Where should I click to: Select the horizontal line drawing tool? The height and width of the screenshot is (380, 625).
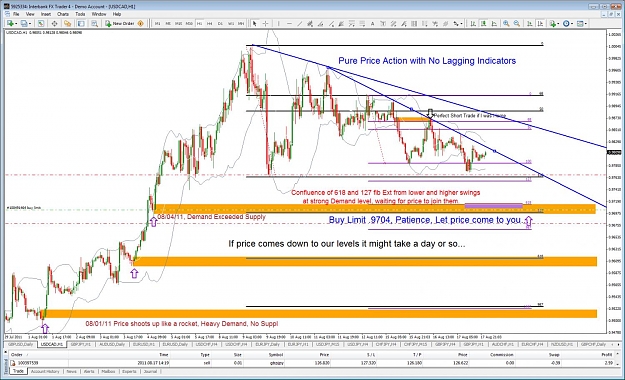tap(289, 24)
